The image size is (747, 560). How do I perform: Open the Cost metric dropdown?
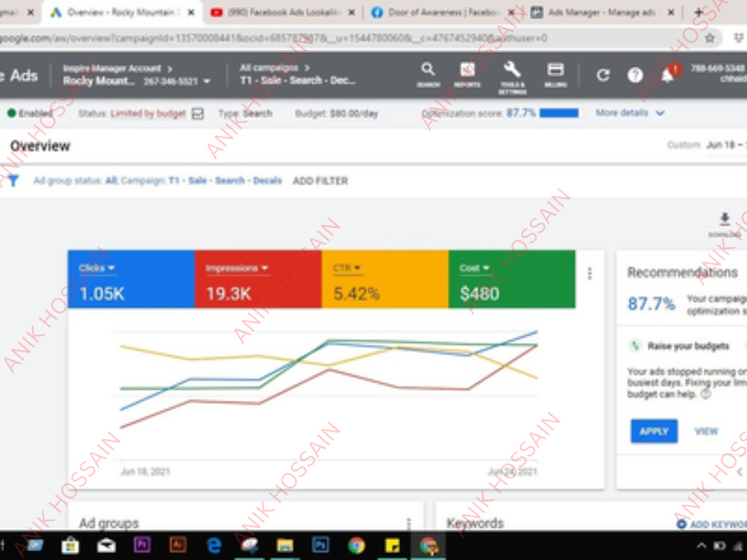474,268
